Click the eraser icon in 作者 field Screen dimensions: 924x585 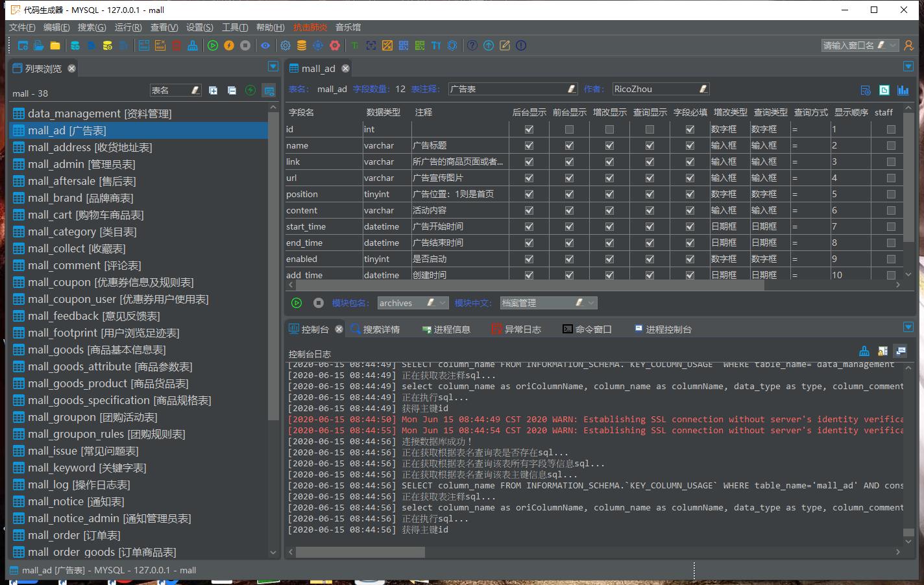click(703, 89)
